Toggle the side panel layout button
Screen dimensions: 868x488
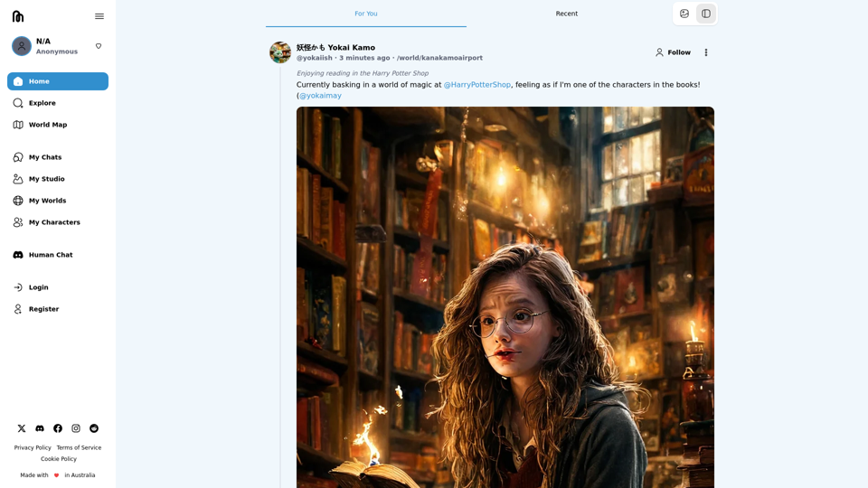coord(706,14)
